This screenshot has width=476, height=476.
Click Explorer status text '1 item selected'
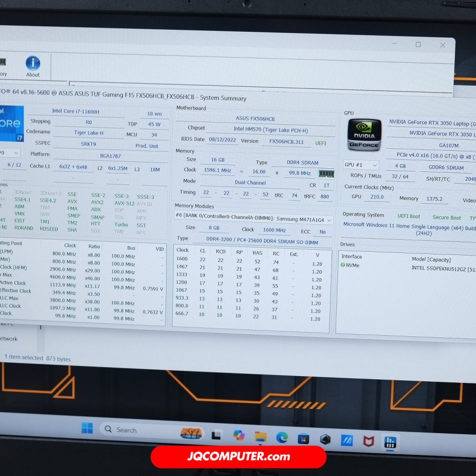coord(24,357)
